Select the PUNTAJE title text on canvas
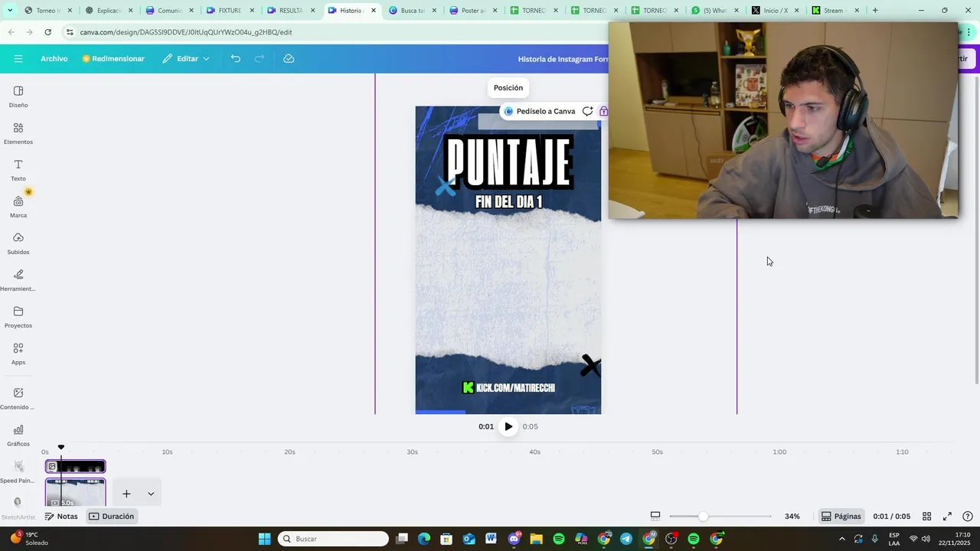The height and width of the screenshot is (551, 980). pyautogui.click(x=508, y=162)
